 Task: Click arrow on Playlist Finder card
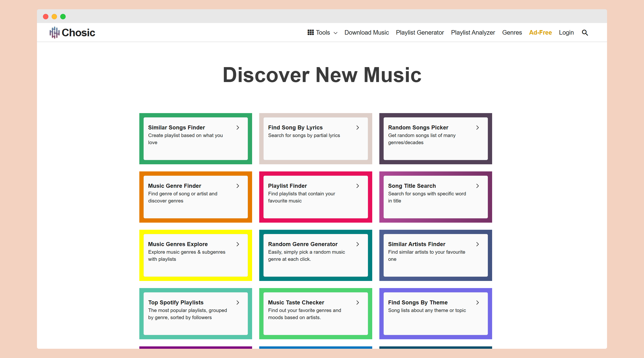point(358,186)
